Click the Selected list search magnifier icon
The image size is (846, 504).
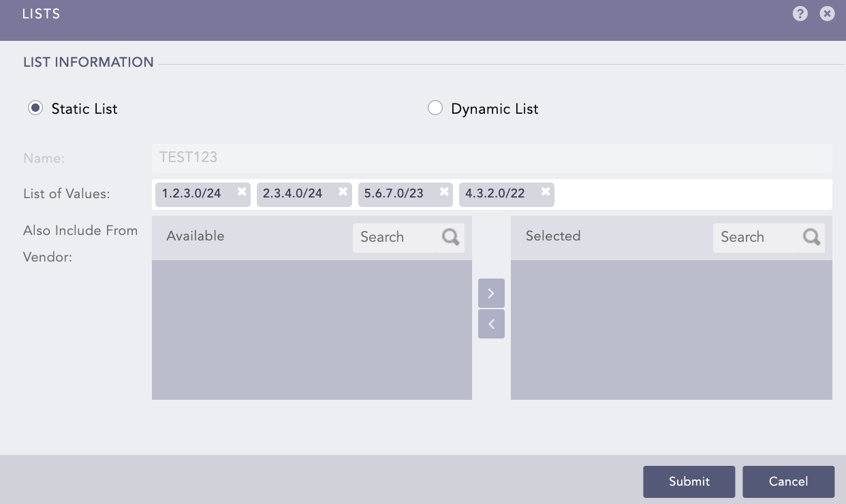tap(811, 237)
